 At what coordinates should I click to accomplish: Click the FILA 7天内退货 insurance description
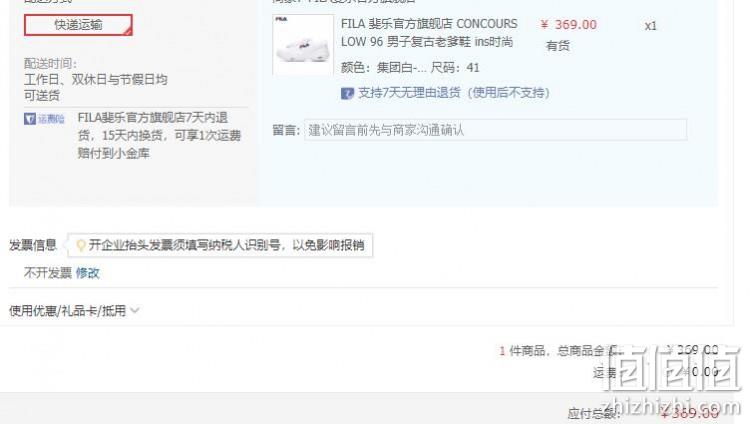159,135
